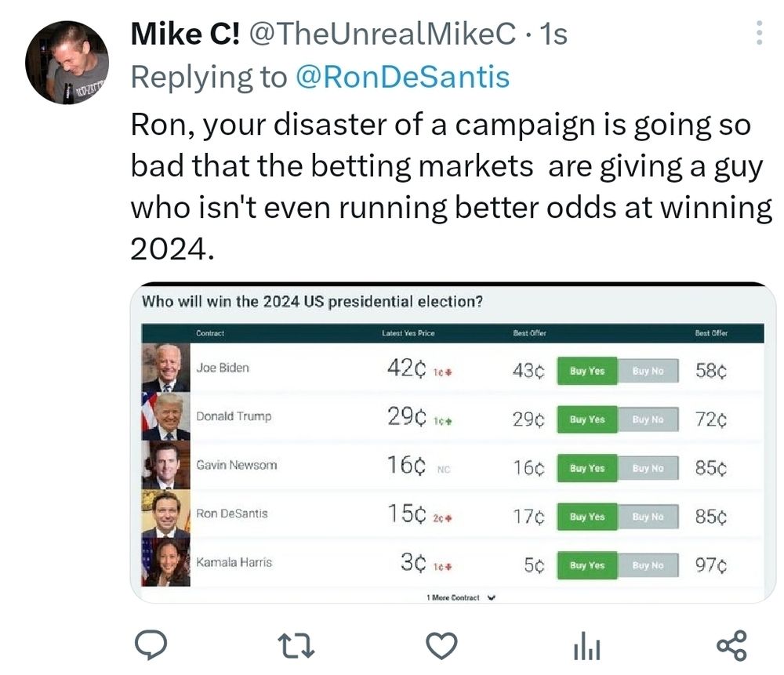The height and width of the screenshot is (675, 784).
Task: Select the Kamala Harris contract photo
Action: pos(166,562)
